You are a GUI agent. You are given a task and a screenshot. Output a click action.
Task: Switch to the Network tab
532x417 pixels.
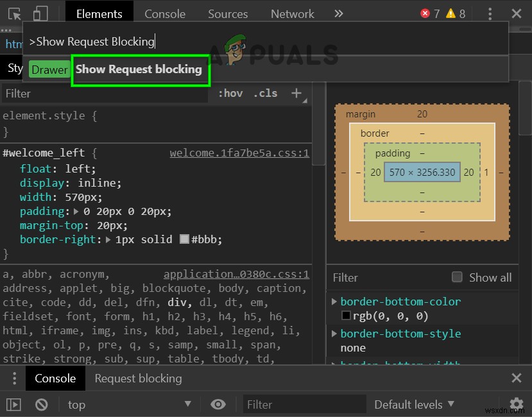pos(292,13)
